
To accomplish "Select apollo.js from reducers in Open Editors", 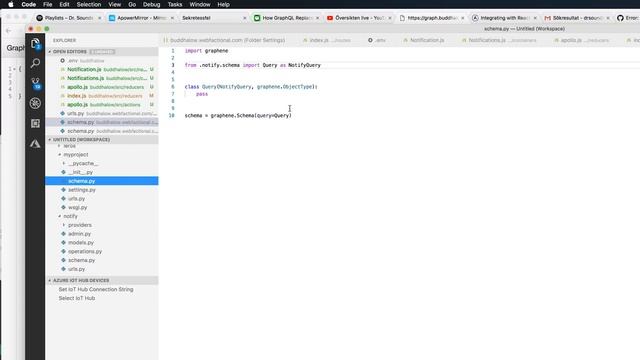I will tap(102, 87).
